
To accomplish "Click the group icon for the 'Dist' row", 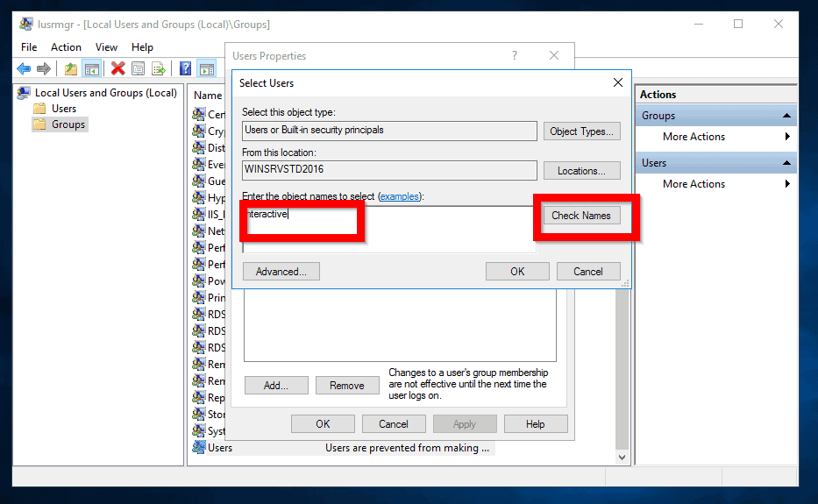I will (199, 147).
